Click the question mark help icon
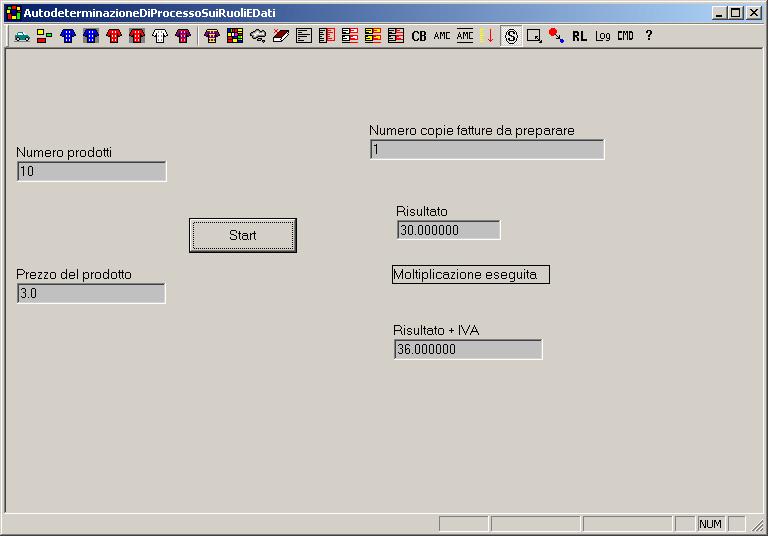The image size is (768, 536). tap(648, 35)
